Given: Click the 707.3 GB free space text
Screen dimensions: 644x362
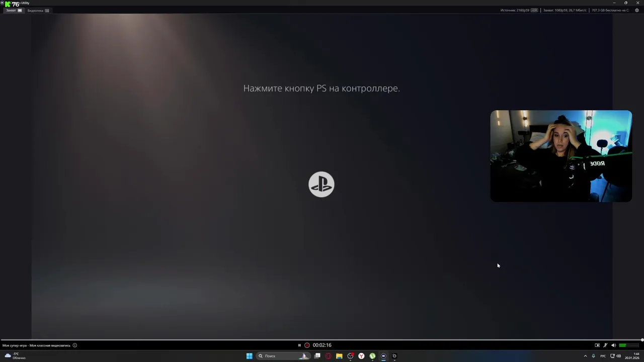Looking at the screenshot, I should click(610, 11).
